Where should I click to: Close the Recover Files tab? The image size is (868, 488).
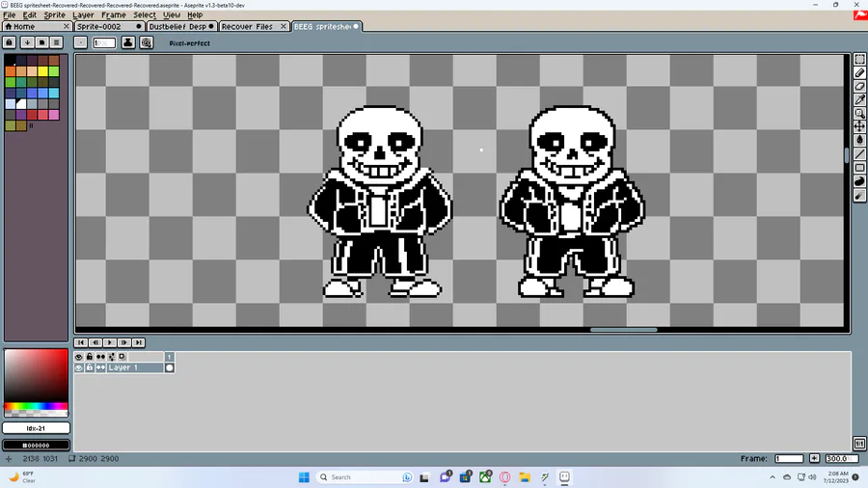click(283, 27)
